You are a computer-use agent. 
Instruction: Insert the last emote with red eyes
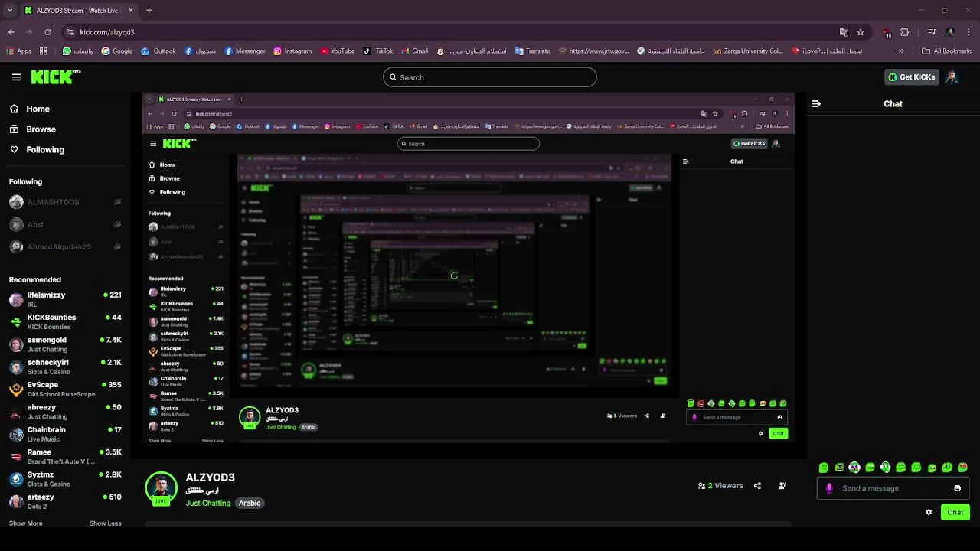pos(962,467)
